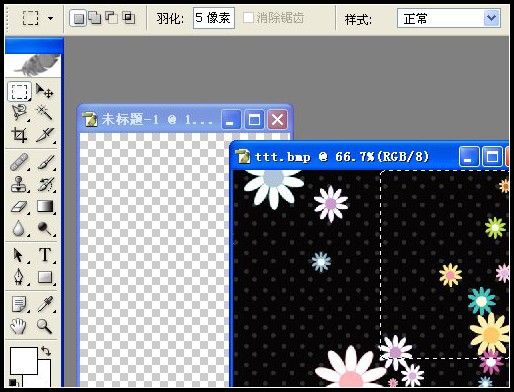Reset default foreground and background colors
Image resolution: width=514 pixels, height=392 pixels.
coord(13,383)
